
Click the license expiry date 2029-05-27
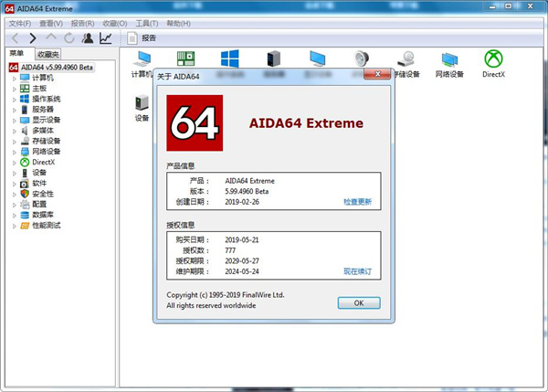(x=242, y=260)
